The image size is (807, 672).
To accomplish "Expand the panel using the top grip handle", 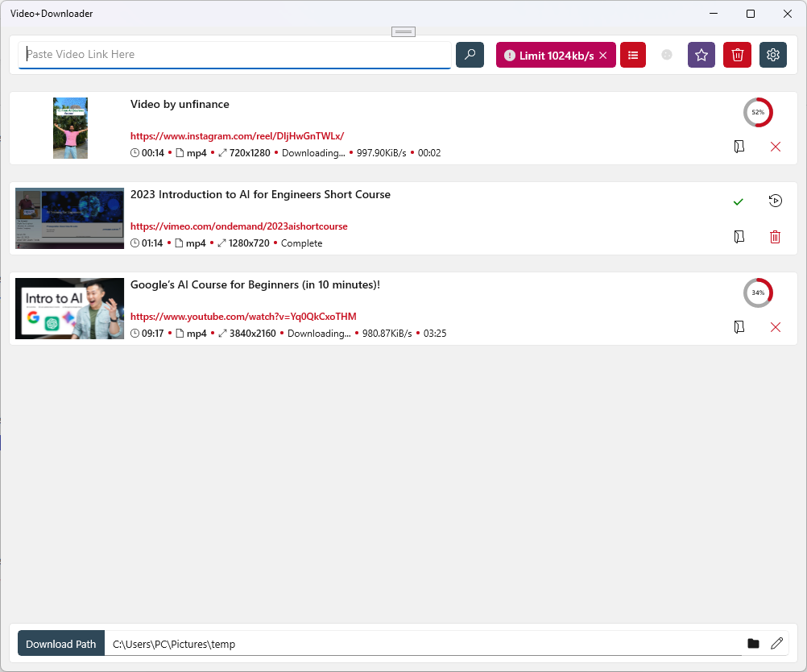I will [x=403, y=31].
